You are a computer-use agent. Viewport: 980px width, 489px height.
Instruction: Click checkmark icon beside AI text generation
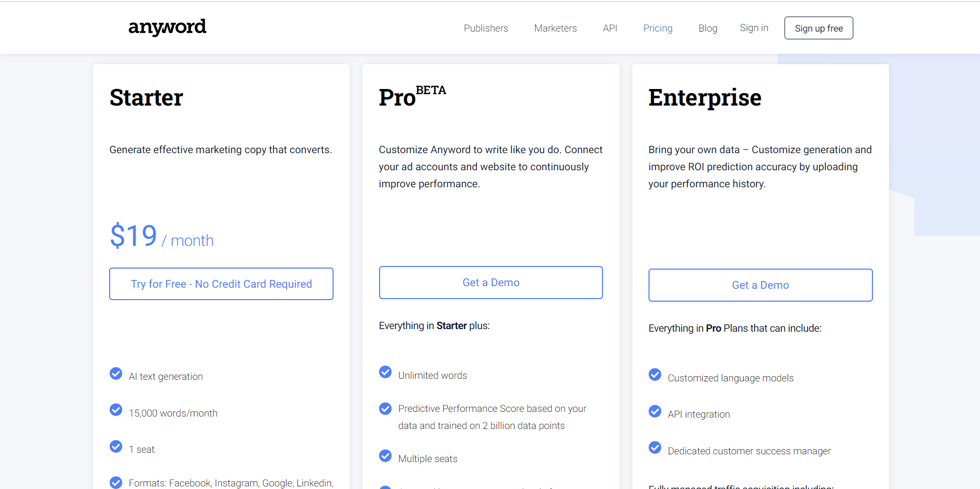116,374
